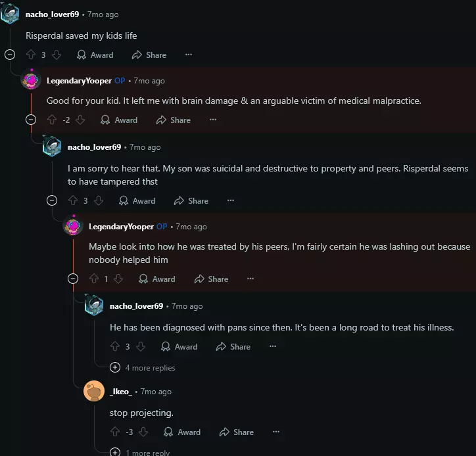Downvote the "Good for your kid" comment
Viewport: 476px width, 456px height.
81,120
